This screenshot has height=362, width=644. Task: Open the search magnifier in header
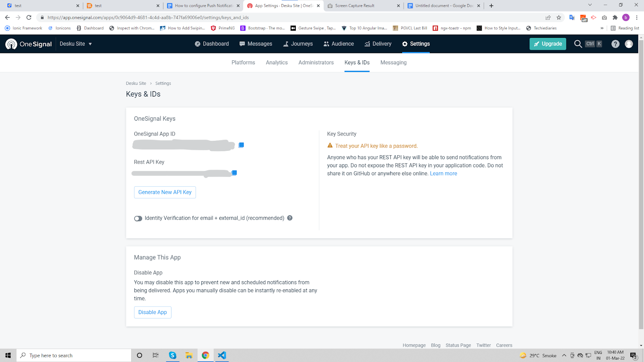(x=578, y=44)
